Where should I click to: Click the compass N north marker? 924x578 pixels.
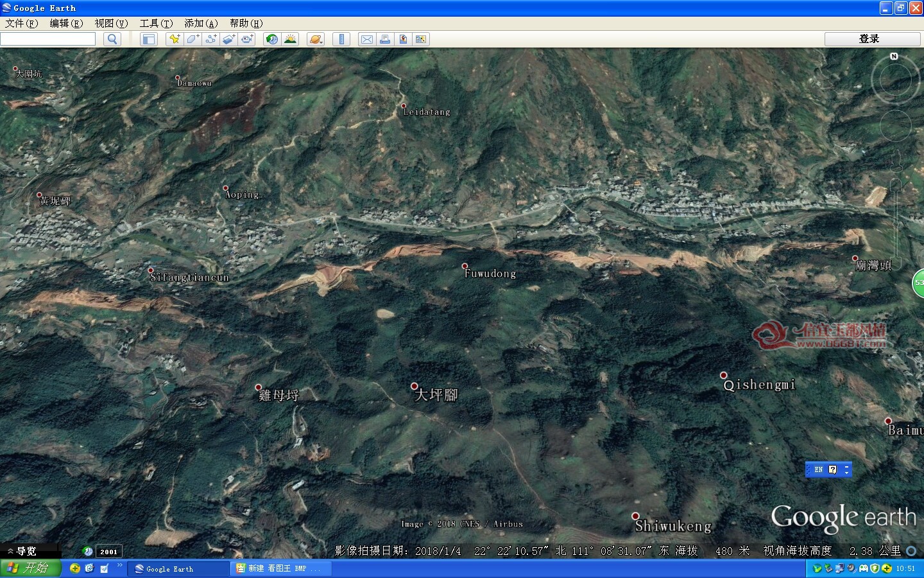(x=894, y=57)
